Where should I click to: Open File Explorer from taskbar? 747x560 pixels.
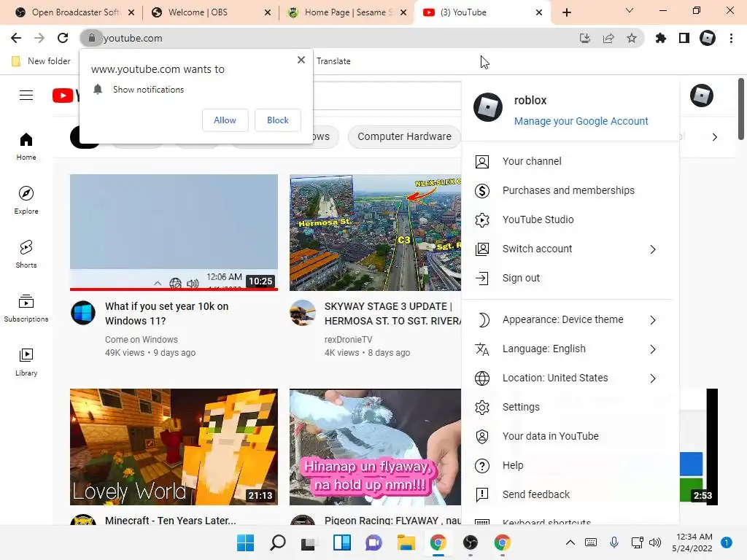pos(406,542)
